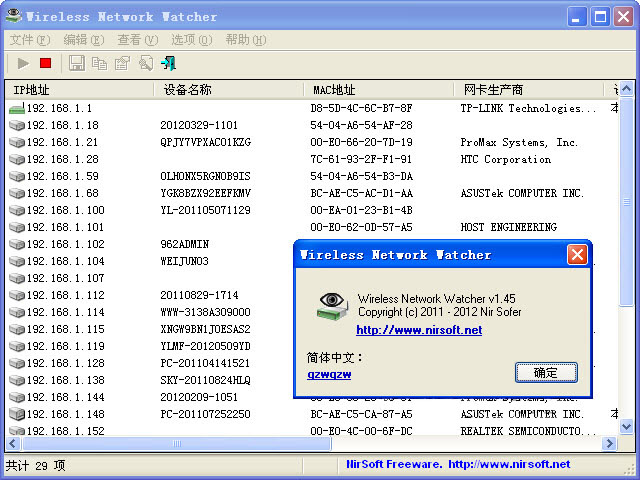Click the Save floppy disk toolbar icon
Image resolution: width=640 pixels, height=480 pixels.
tap(77, 63)
